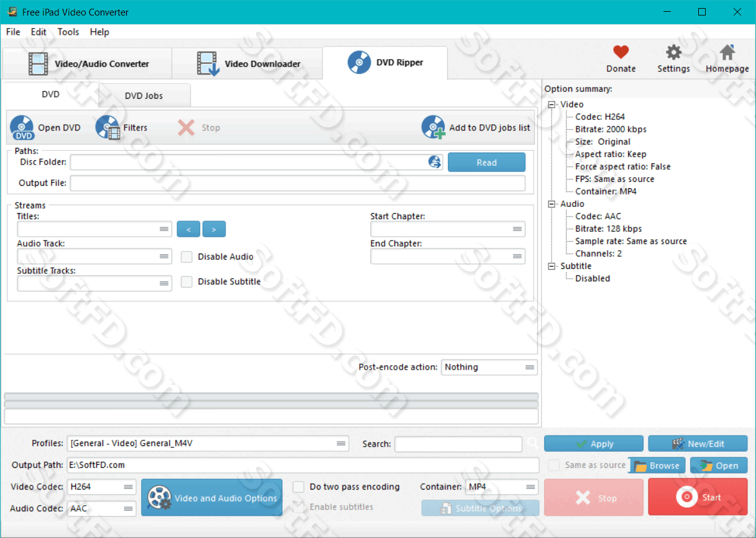Open the Profiles dropdown
The image size is (756, 538).
(208, 444)
